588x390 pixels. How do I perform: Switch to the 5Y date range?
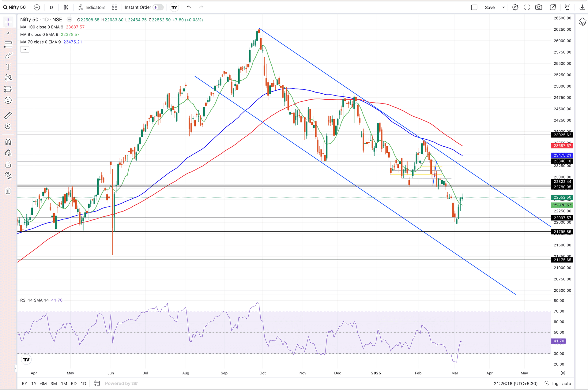coord(24,384)
